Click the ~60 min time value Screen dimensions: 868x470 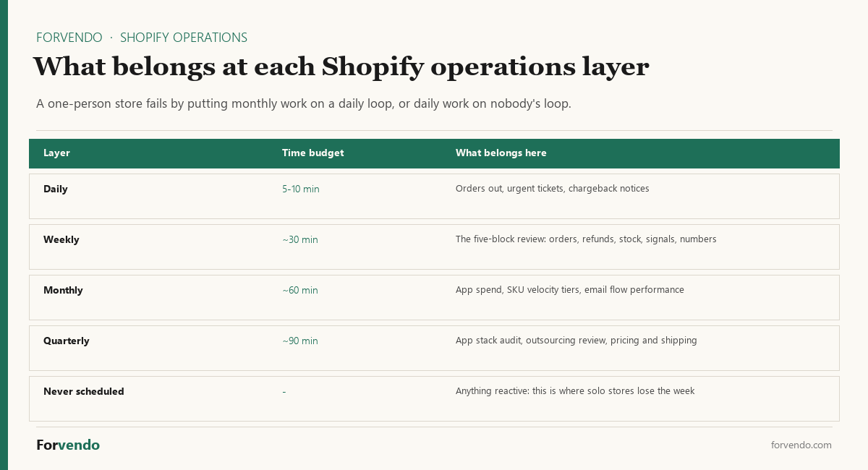click(x=300, y=290)
